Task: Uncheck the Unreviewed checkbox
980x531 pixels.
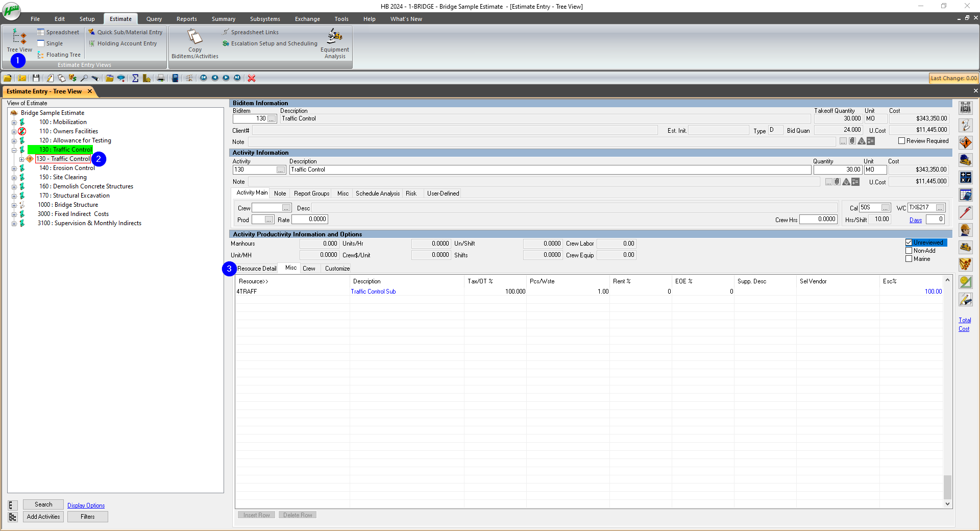Action: point(909,243)
